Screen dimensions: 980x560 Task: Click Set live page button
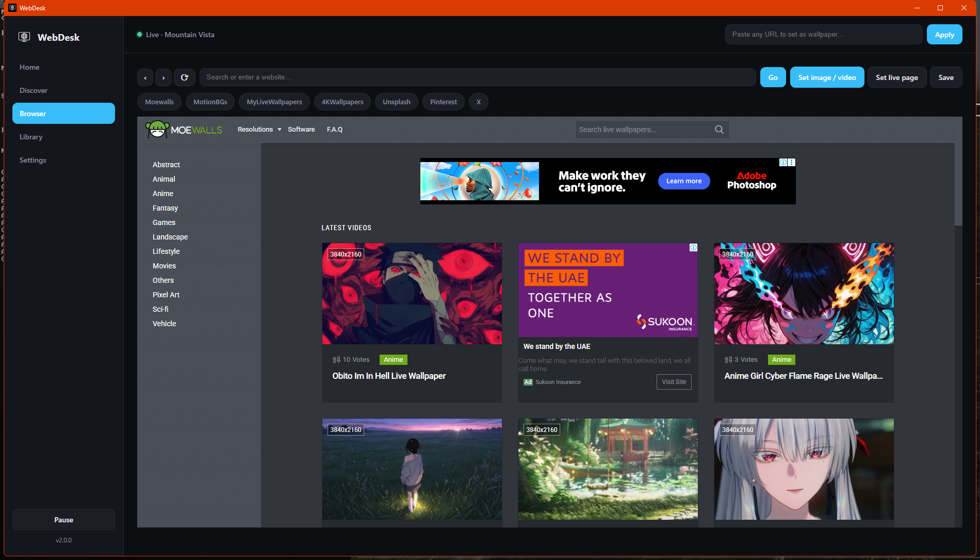point(897,77)
